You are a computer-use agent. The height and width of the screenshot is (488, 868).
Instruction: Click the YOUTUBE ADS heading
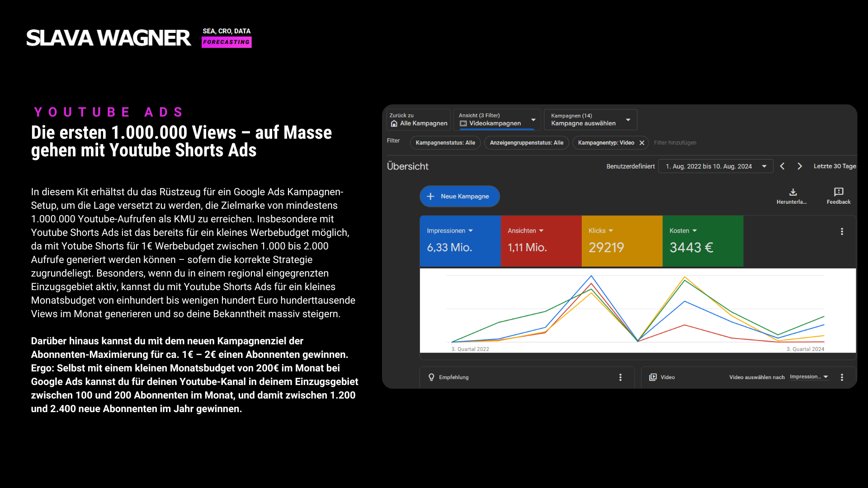click(108, 112)
